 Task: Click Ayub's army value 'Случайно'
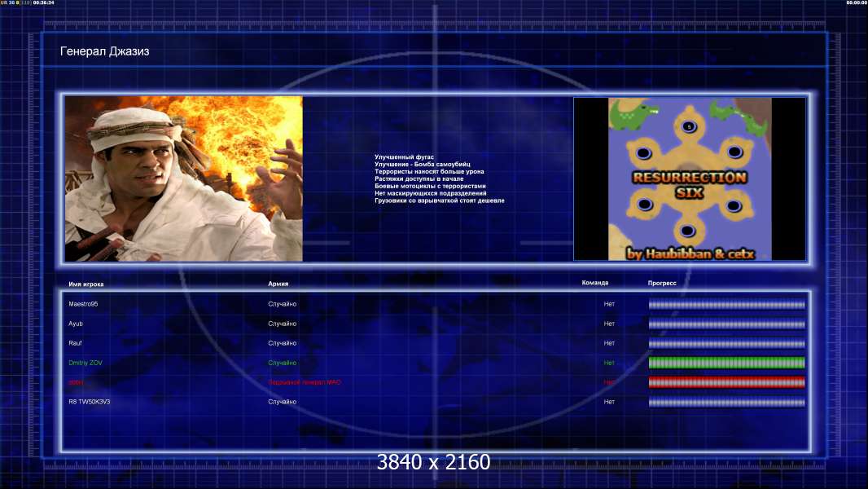coord(283,324)
